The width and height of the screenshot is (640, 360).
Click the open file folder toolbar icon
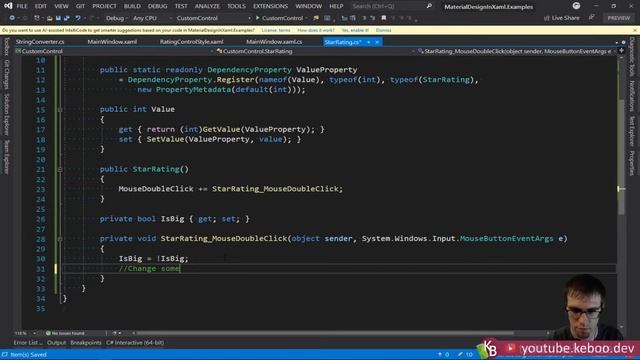pyautogui.click(x=49, y=18)
